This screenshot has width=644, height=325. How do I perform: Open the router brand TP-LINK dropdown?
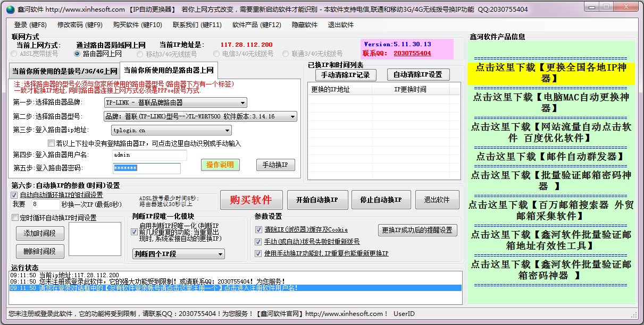coord(175,103)
